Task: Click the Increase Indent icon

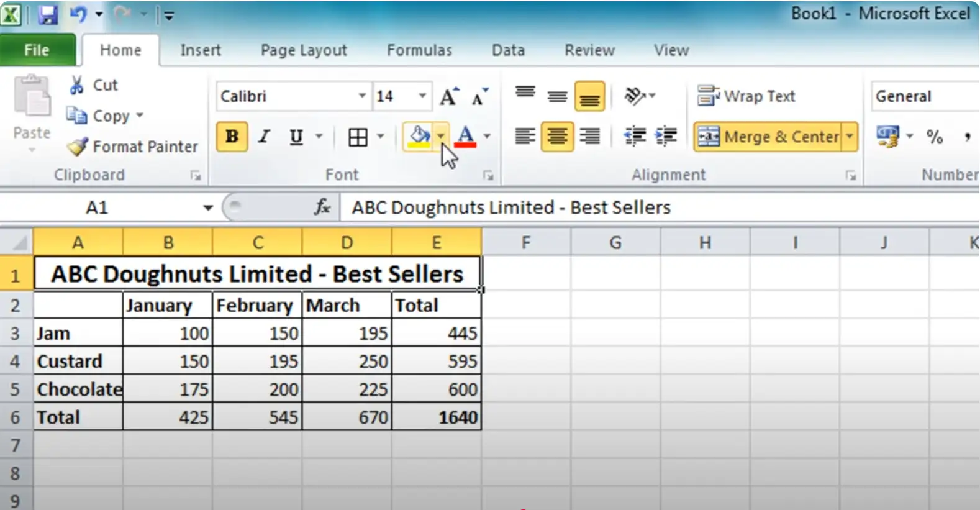Action: (666, 136)
